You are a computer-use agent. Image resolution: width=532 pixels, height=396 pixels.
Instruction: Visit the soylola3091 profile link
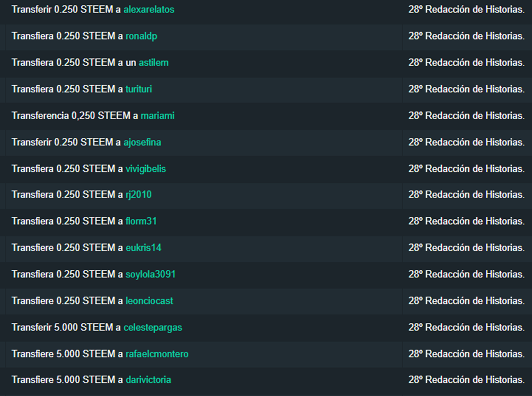pos(151,275)
